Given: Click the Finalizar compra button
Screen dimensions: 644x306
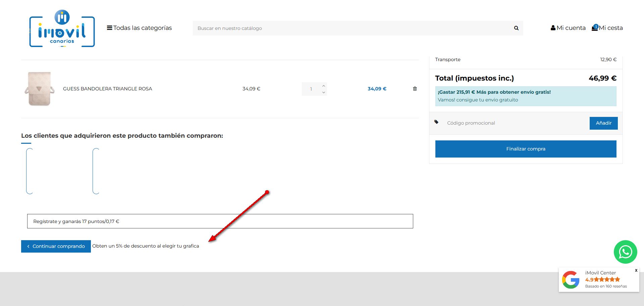Looking at the screenshot, I should [x=526, y=149].
